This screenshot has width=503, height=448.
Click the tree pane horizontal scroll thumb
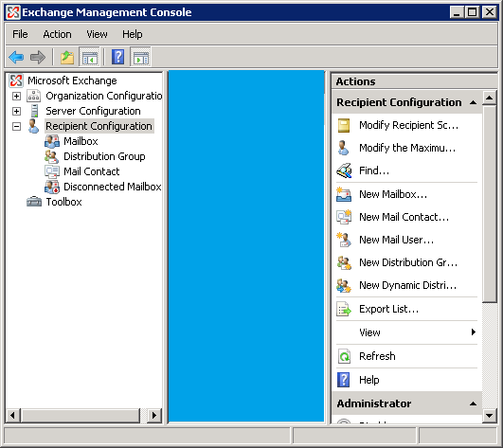(81, 415)
